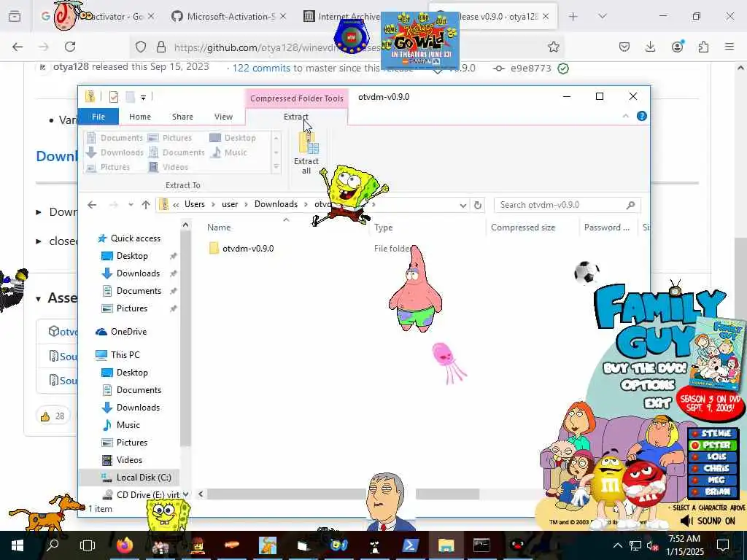Image resolution: width=747 pixels, height=560 pixels.
Task: Sort by the Name column header
Action: pos(219,227)
